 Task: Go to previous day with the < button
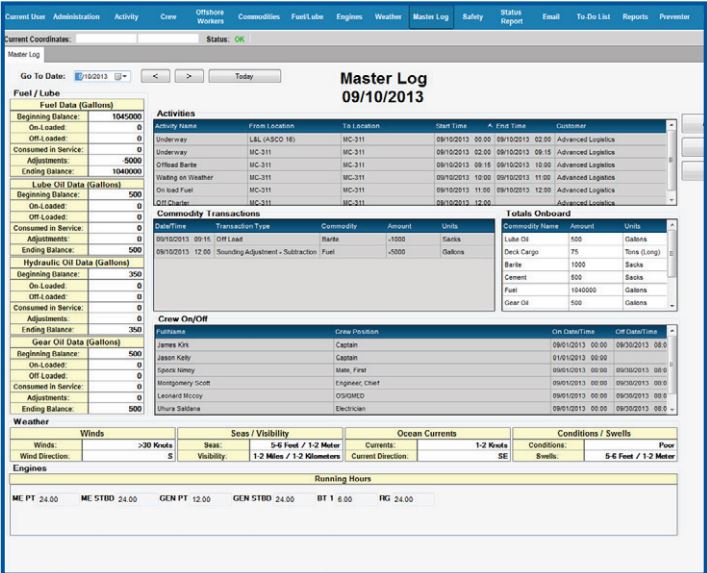(155, 76)
